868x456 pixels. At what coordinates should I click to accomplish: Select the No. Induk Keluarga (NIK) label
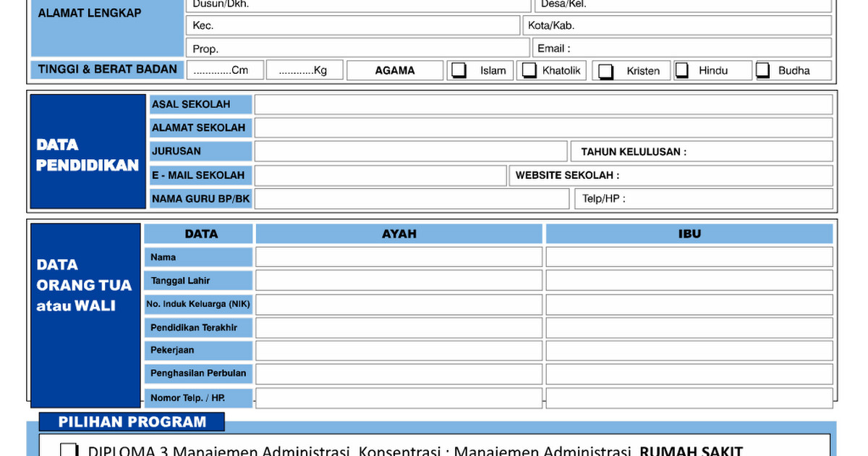pos(198,304)
